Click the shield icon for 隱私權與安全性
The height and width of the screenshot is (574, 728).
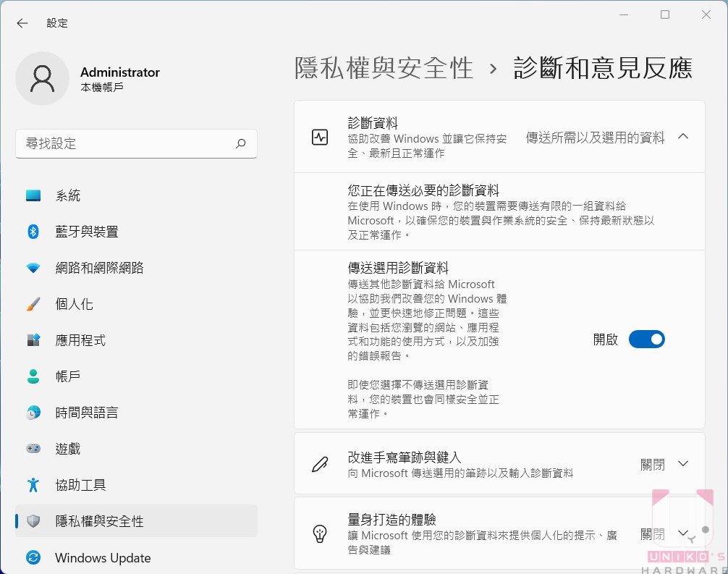click(33, 521)
